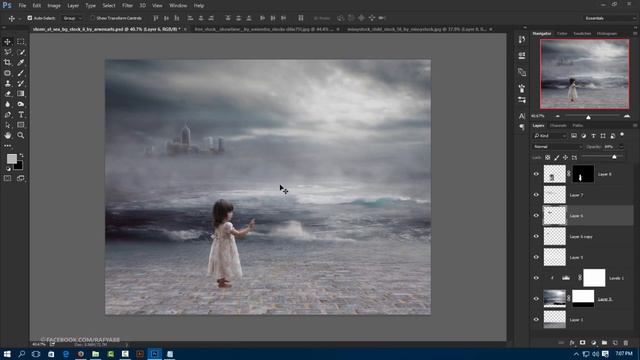640x360 pixels.
Task: Hide Layer 7 with its eye icon
Action: click(536, 195)
